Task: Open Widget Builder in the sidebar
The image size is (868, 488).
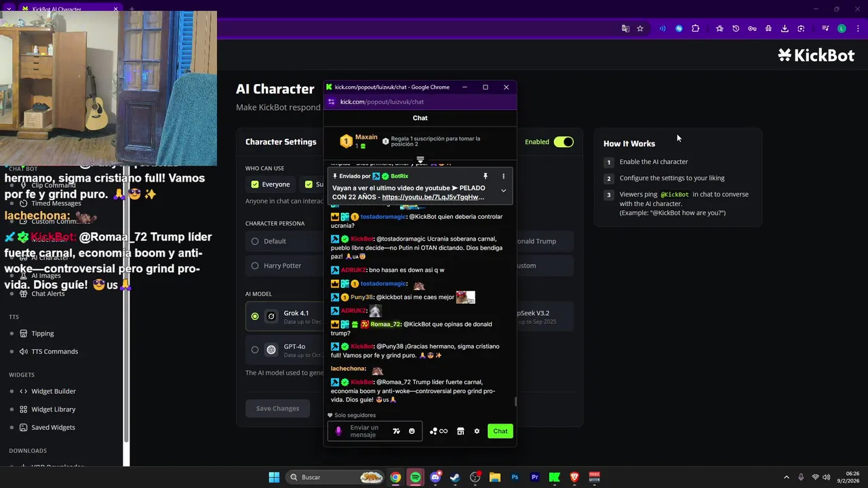Action: 54,391
